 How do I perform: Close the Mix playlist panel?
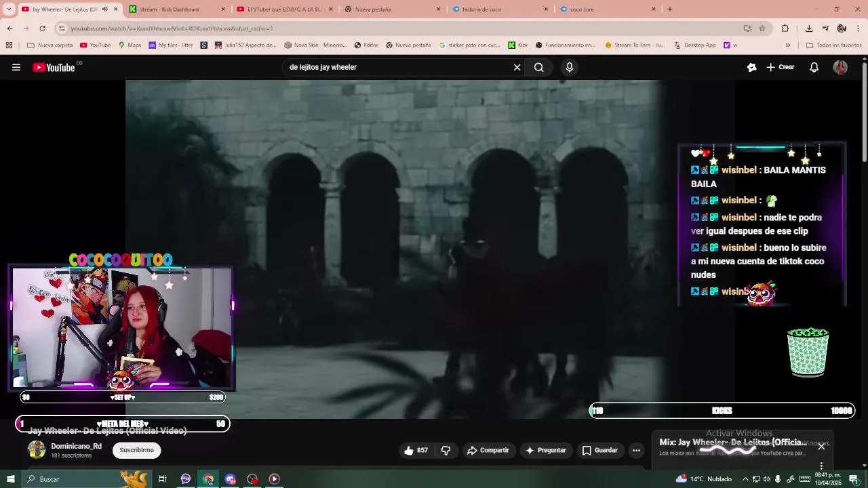click(821, 446)
